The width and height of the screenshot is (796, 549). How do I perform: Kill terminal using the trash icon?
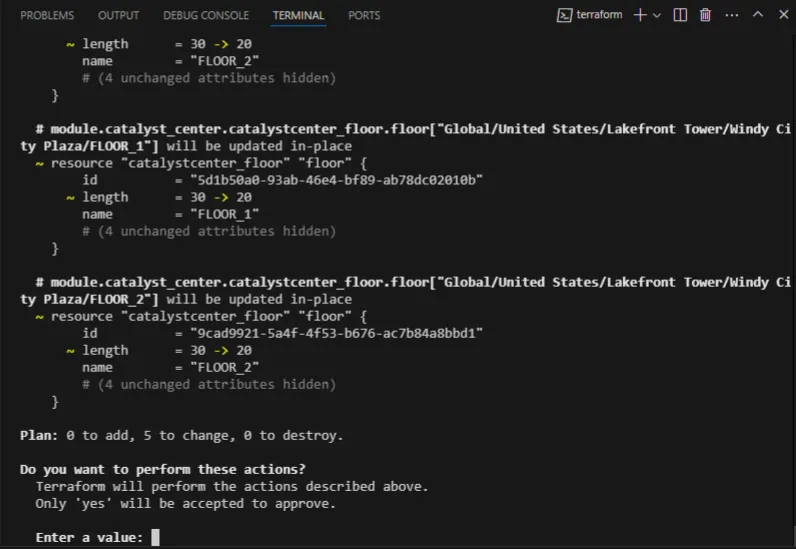705,15
